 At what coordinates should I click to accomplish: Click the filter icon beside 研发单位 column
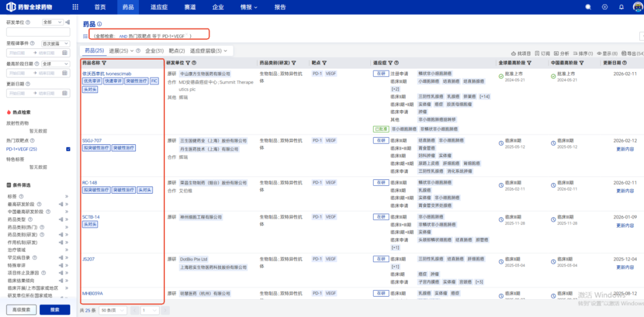[188, 63]
